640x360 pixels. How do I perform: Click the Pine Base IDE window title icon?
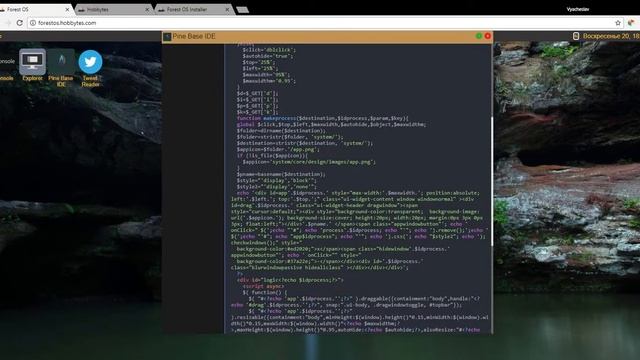(x=167, y=37)
